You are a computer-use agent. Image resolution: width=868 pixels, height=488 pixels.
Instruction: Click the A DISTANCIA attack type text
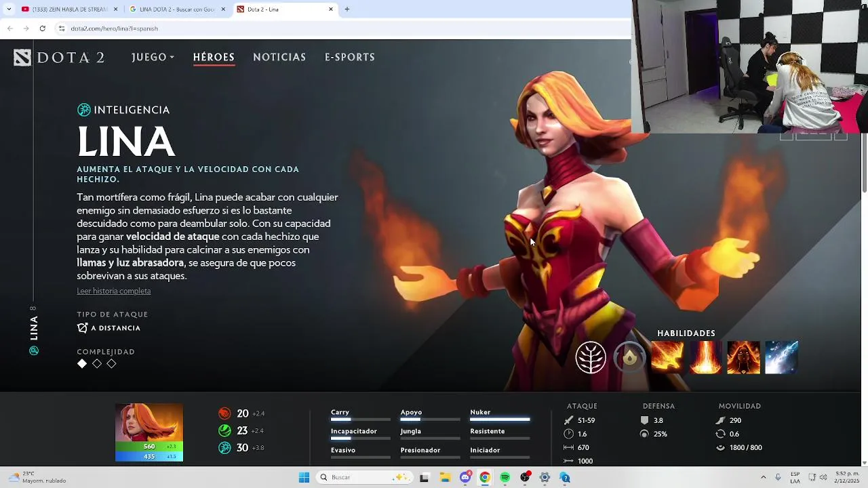coord(115,328)
